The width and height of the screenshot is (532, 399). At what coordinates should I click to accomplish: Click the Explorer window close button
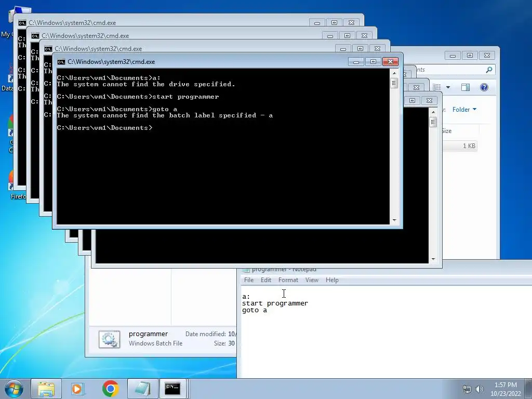point(487,55)
